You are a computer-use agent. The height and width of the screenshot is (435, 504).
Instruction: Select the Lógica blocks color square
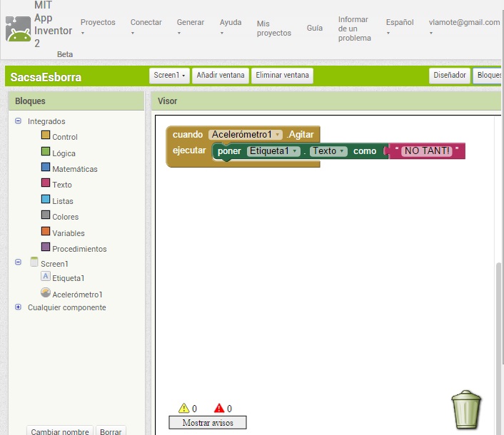46,151
